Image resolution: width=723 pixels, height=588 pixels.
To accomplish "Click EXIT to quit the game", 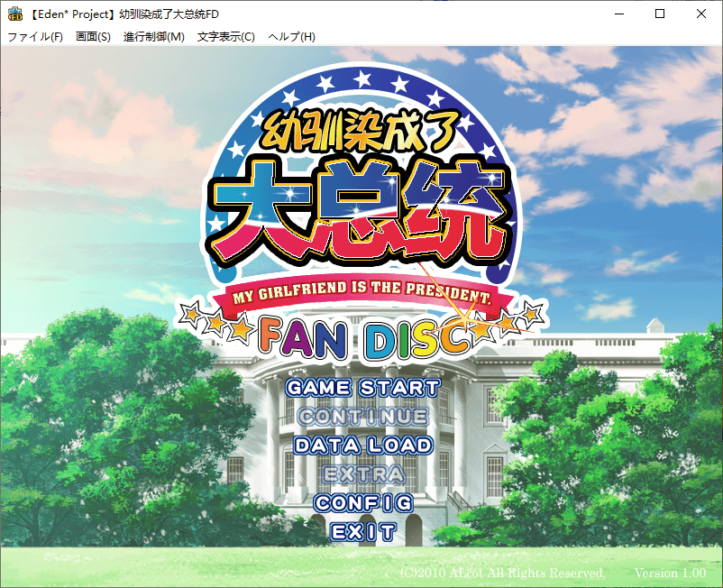I will [362, 532].
